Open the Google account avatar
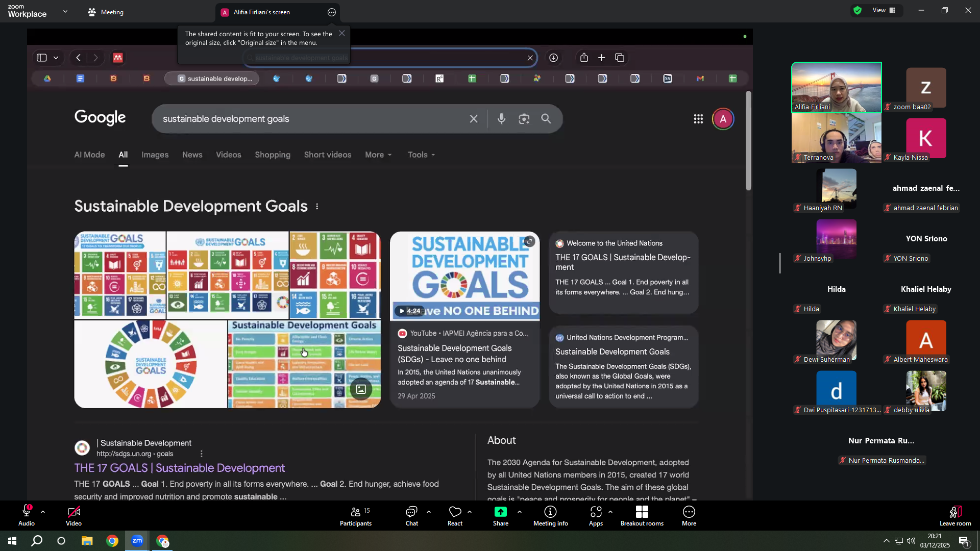This screenshot has width=980, height=551. [x=723, y=119]
